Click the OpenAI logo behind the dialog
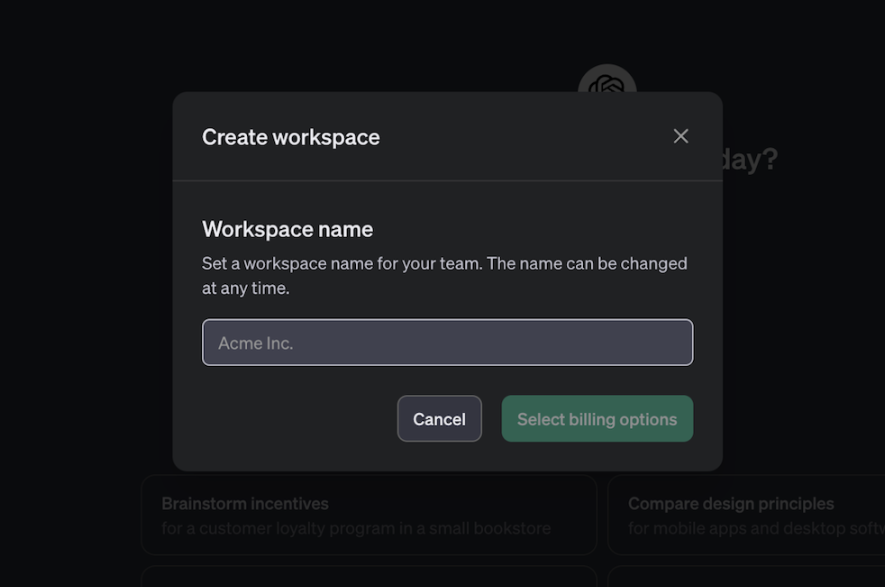 click(607, 79)
